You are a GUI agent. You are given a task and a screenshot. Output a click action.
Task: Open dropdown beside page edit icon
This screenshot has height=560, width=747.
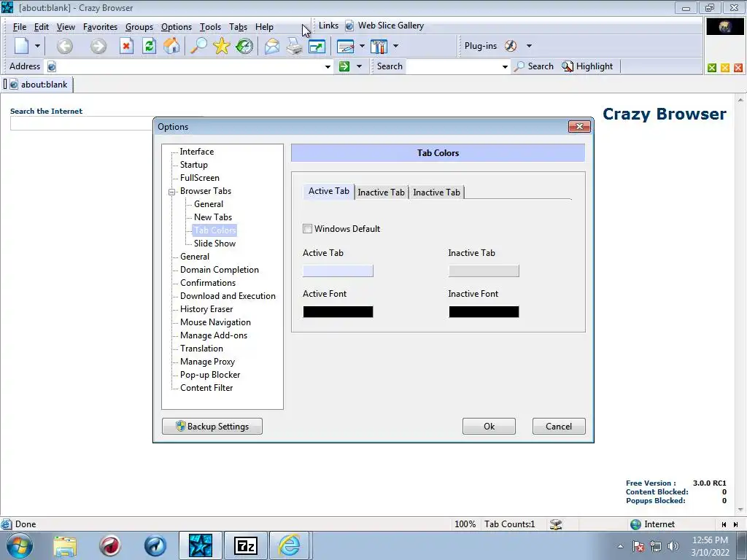pyautogui.click(x=362, y=46)
